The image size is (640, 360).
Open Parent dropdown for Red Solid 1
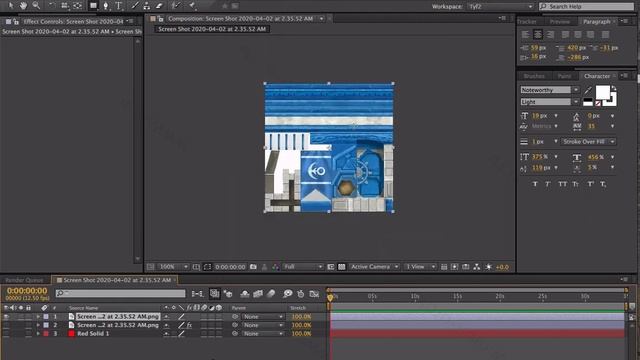tap(262, 333)
